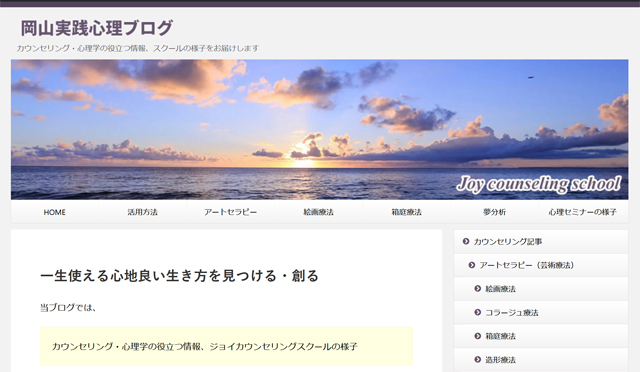Open the 活用方法 menu item
Image resolution: width=640 pixels, height=372 pixels.
(142, 212)
